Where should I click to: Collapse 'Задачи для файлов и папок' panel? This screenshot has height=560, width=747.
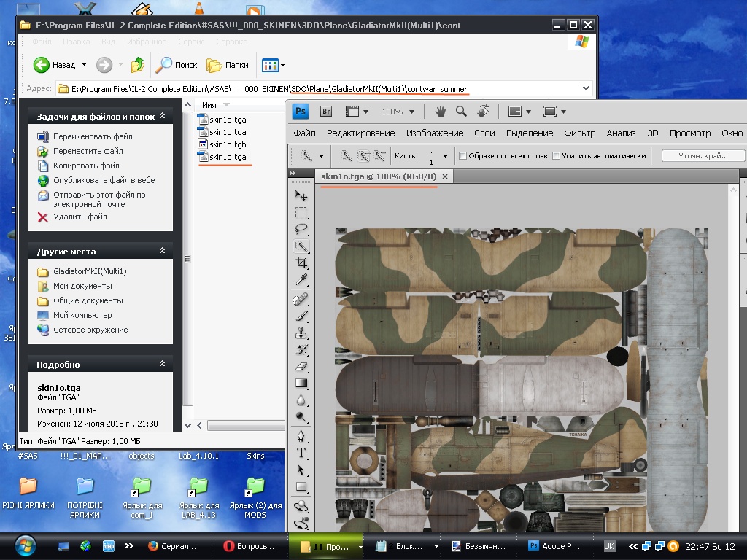tap(162, 116)
